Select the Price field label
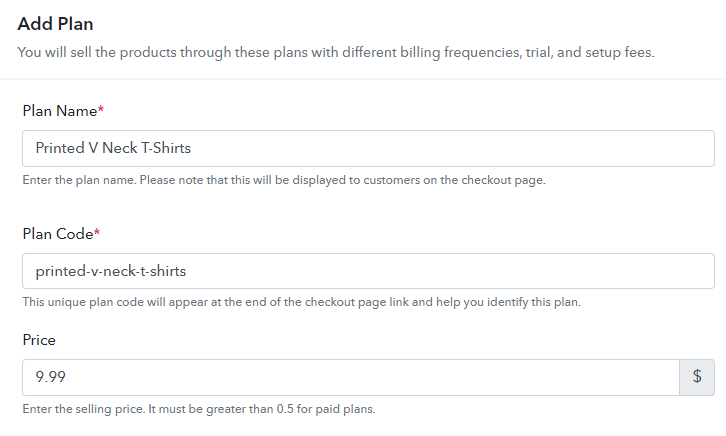The image size is (726, 436). pos(39,341)
